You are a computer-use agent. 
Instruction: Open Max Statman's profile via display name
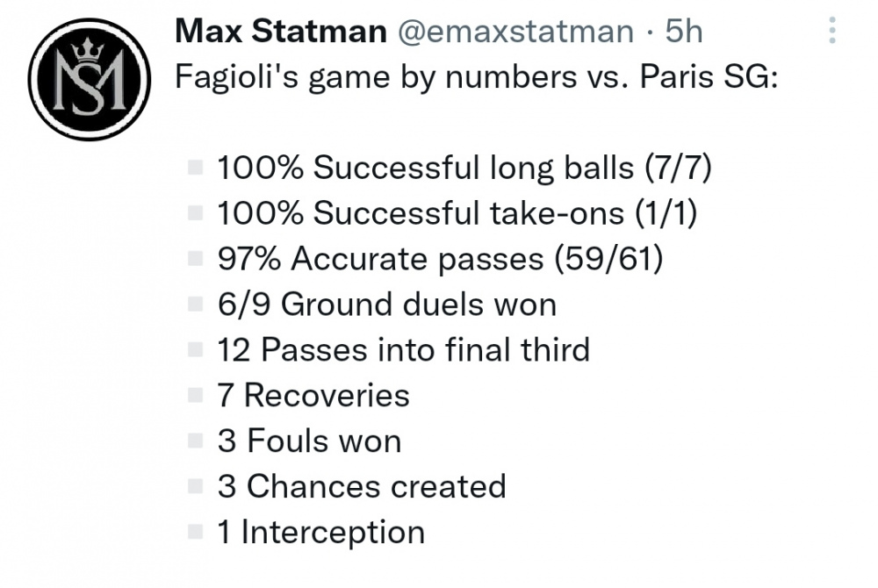[281, 31]
